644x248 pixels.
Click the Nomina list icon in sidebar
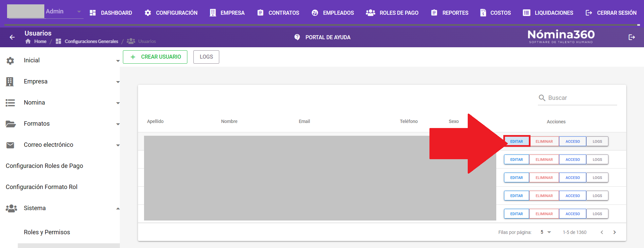pos(10,103)
